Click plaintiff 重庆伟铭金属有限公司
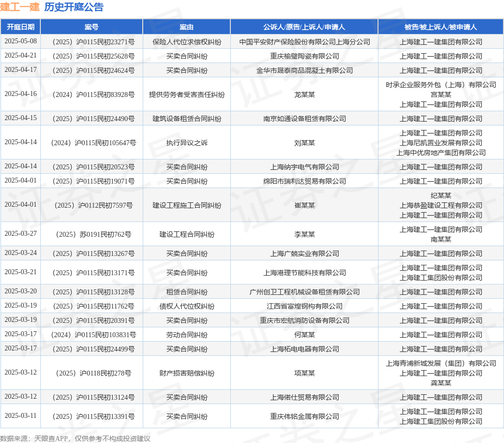This screenshot has width=504, height=443. 304,416
